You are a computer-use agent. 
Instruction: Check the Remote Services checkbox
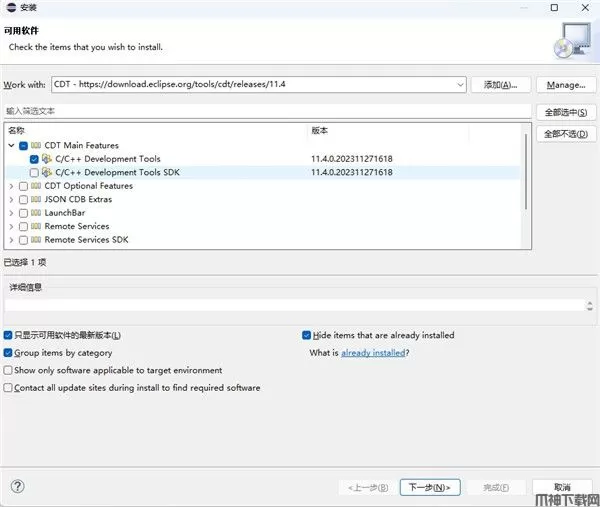pyautogui.click(x=23, y=227)
